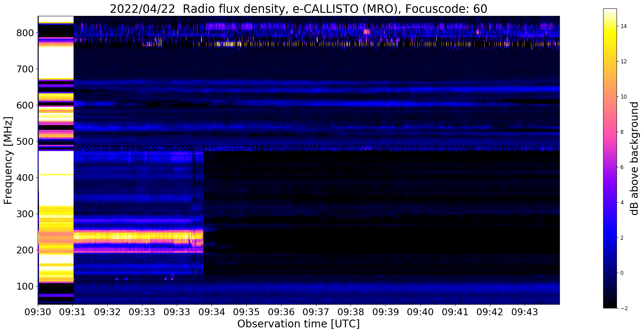Click the colorbar tick label 14
Viewport: 644px width, 333px height.
click(624, 26)
